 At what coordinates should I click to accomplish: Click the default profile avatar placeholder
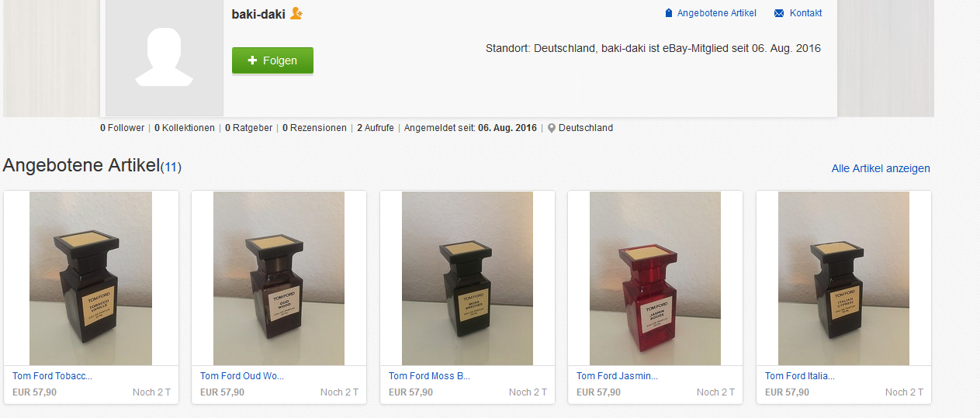(x=164, y=58)
